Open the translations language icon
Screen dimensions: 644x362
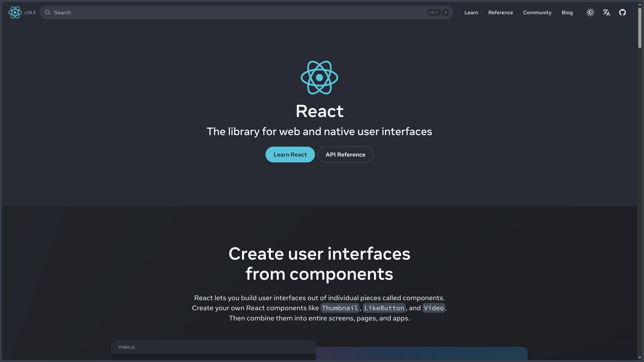[606, 13]
